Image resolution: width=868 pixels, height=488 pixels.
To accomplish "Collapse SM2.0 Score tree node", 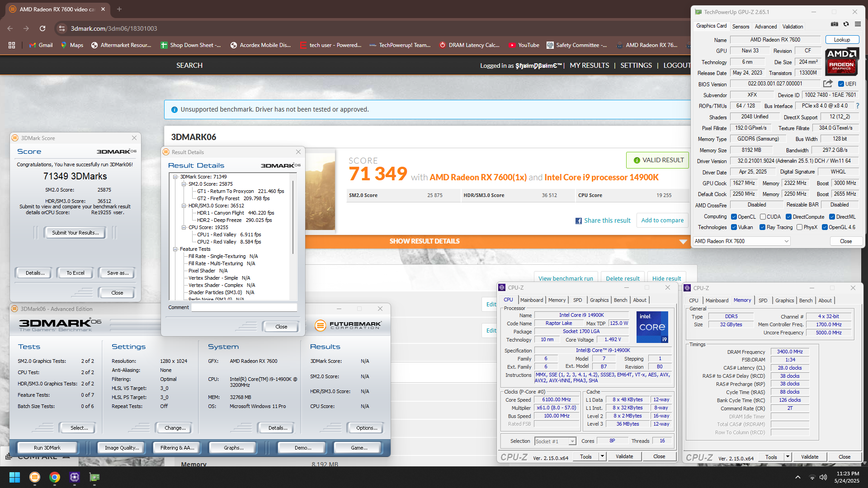I will pyautogui.click(x=184, y=184).
